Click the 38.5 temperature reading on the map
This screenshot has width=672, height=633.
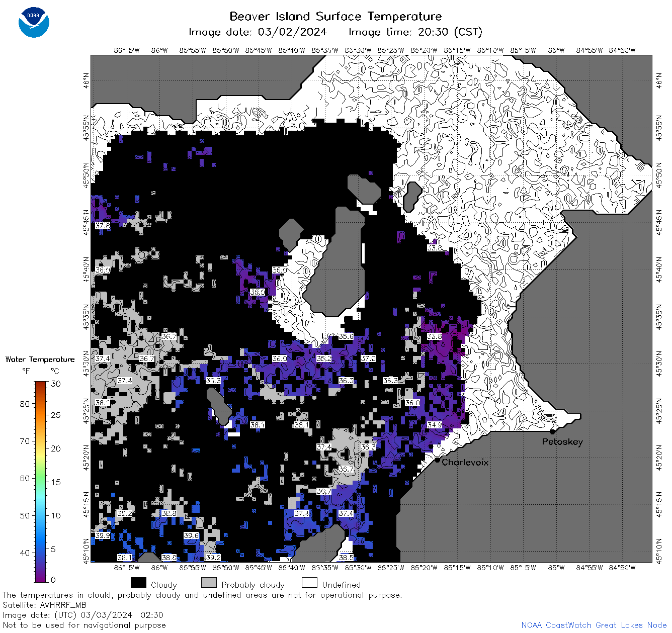pos(346,558)
